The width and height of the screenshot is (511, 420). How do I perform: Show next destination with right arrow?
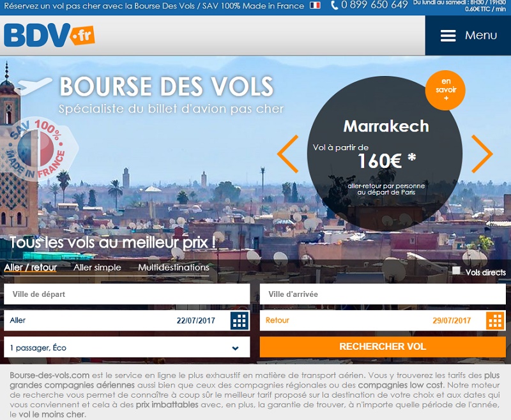coord(482,154)
